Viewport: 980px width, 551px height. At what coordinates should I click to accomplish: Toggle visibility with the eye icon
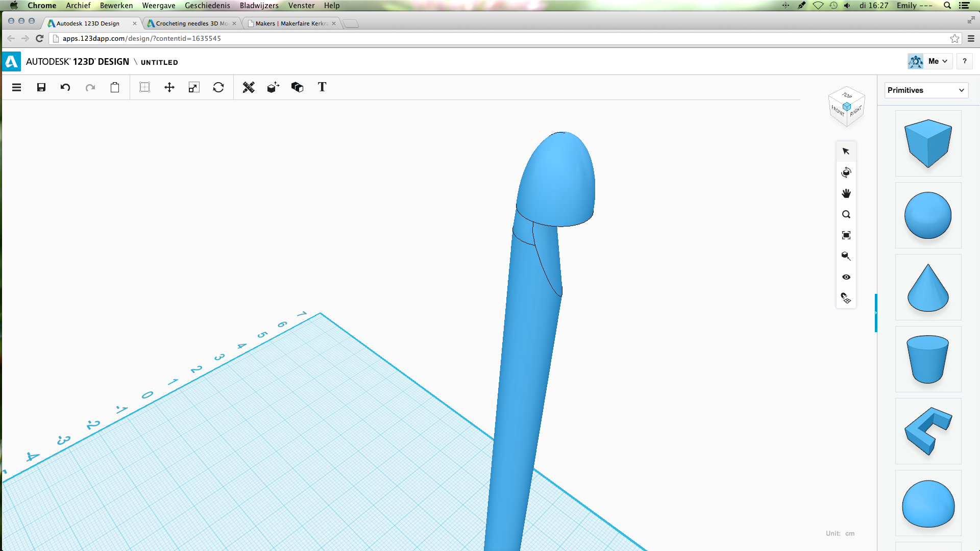tap(846, 277)
